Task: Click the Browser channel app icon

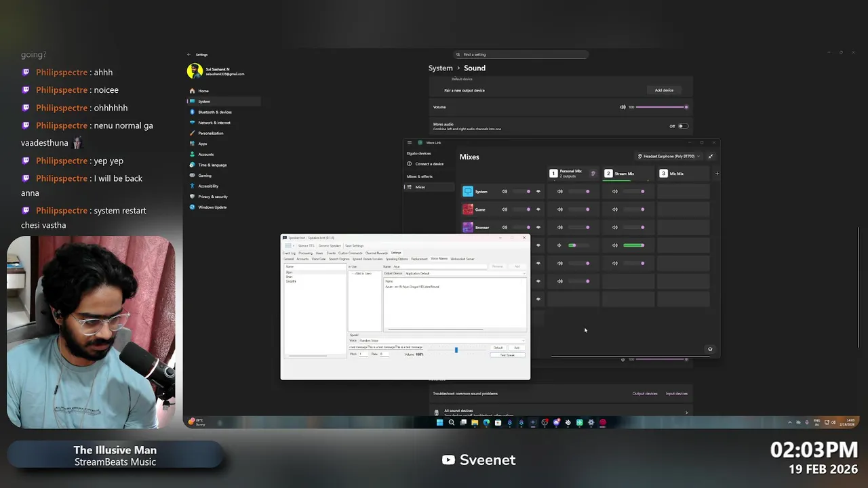Action: [468, 227]
